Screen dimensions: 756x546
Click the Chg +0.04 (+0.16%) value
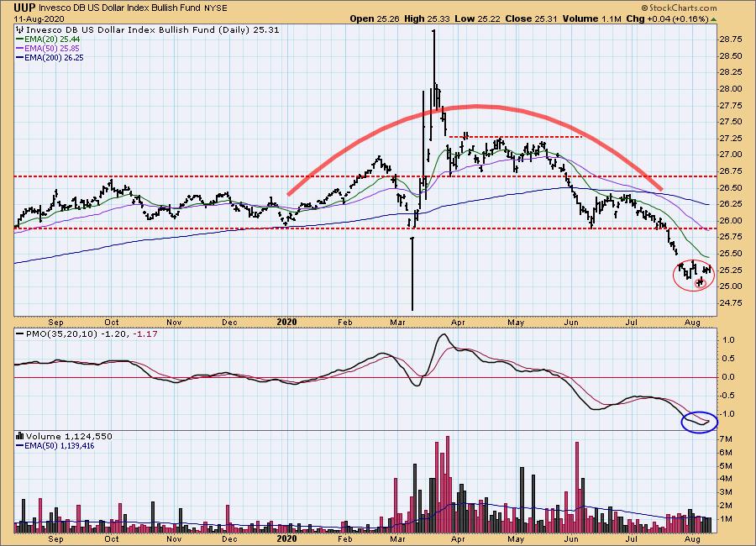pos(667,18)
